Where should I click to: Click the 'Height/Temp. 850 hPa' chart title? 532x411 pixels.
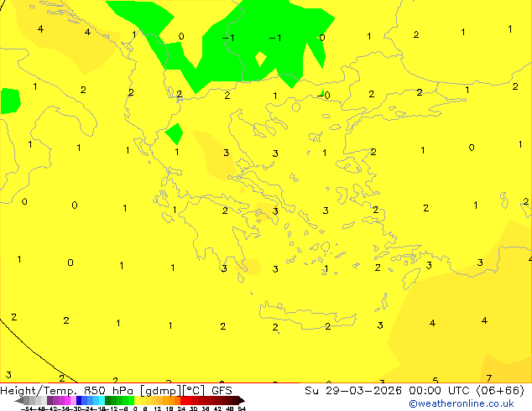click(67, 391)
